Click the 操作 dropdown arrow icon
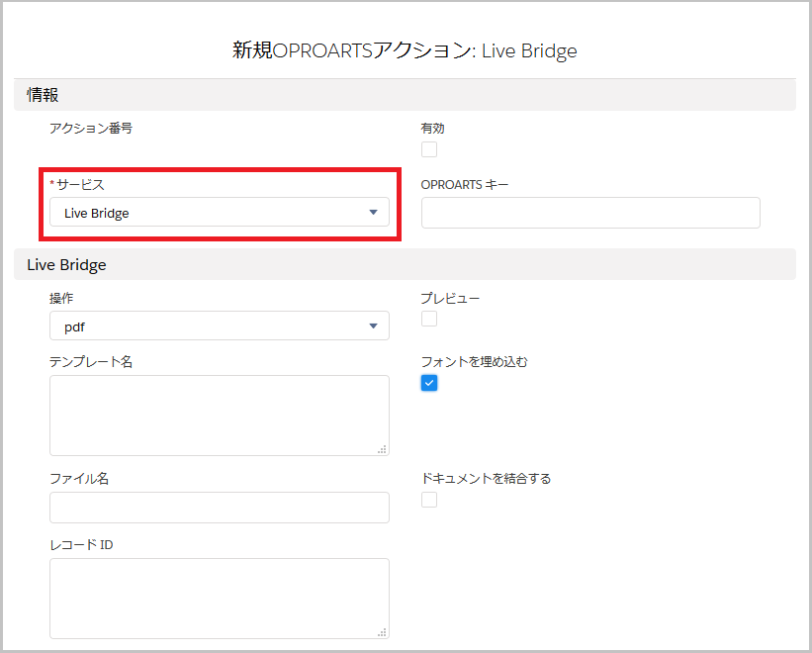The height and width of the screenshot is (653, 812). point(373,326)
